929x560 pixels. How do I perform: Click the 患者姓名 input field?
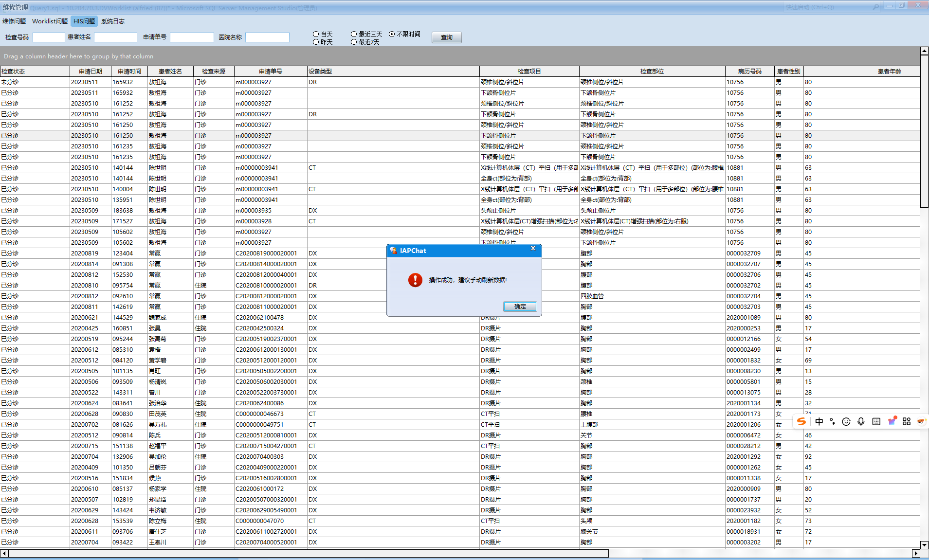(115, 37)
